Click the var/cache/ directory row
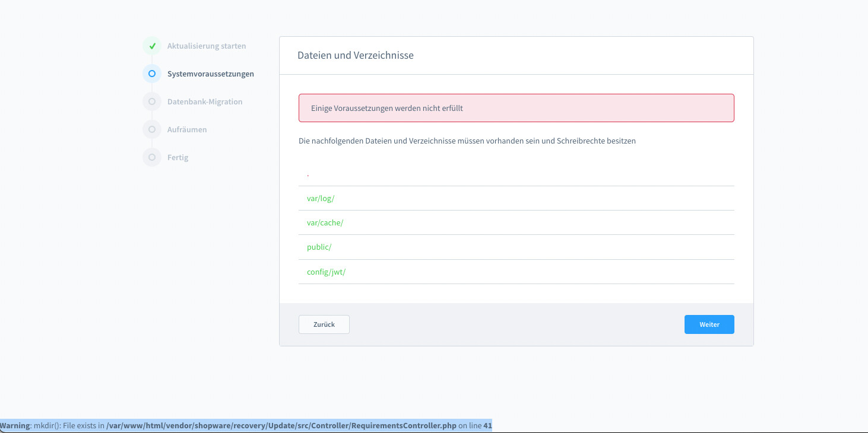Screen dimensions: 868x433 [517, 222]
